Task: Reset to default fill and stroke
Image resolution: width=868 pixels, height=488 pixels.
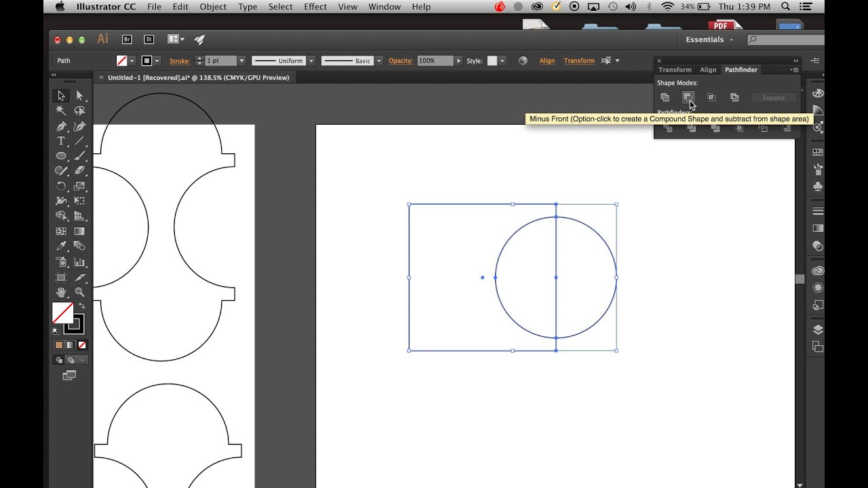Action: [x=56, y=331]
